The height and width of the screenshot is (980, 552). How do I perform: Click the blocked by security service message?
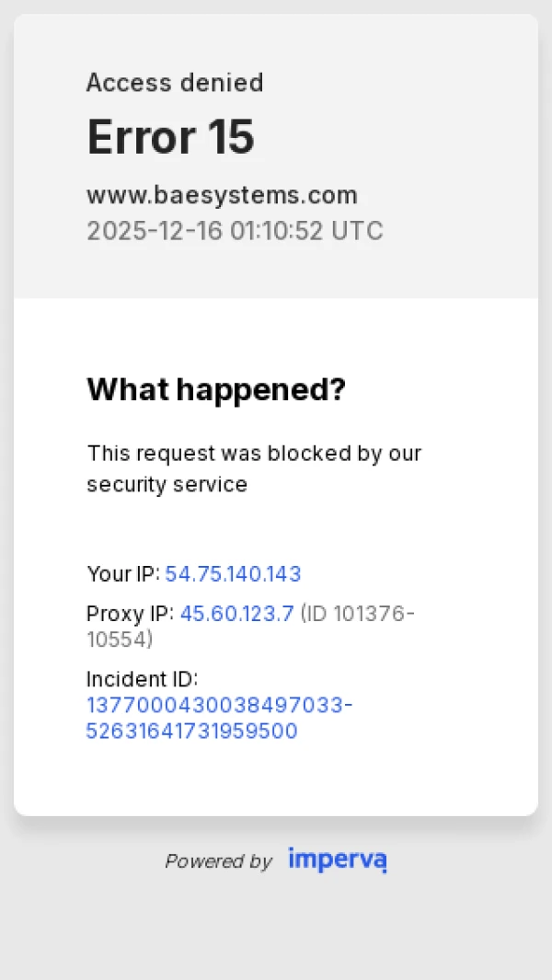click(254, 468)
